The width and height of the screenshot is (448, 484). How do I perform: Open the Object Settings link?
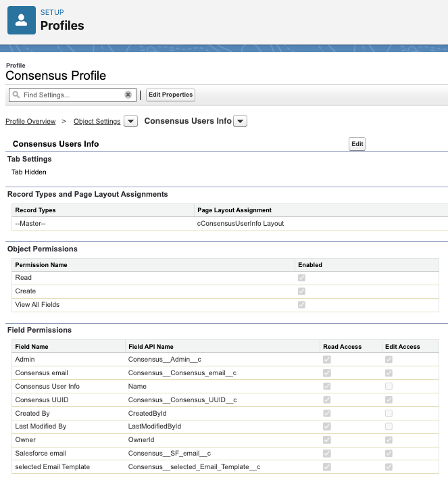(x=97, y=121)
